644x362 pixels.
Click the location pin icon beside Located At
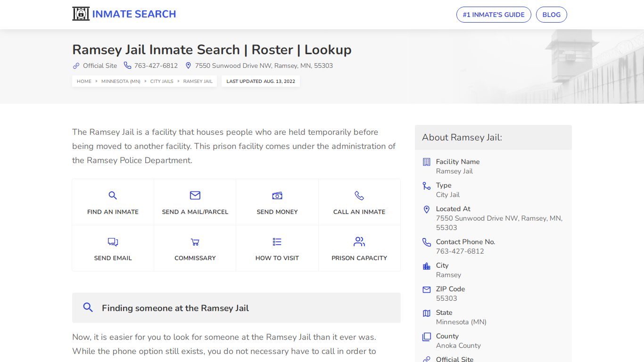coord(427,209)
